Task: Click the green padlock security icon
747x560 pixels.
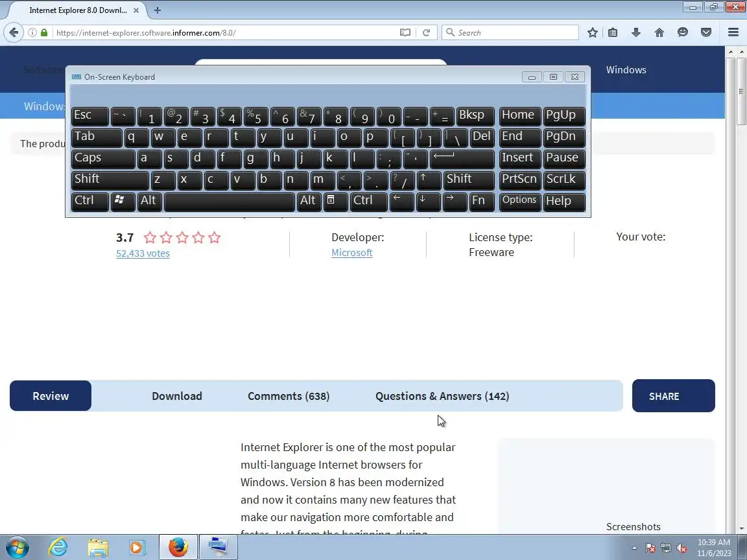Action: (x=44, y=32)
